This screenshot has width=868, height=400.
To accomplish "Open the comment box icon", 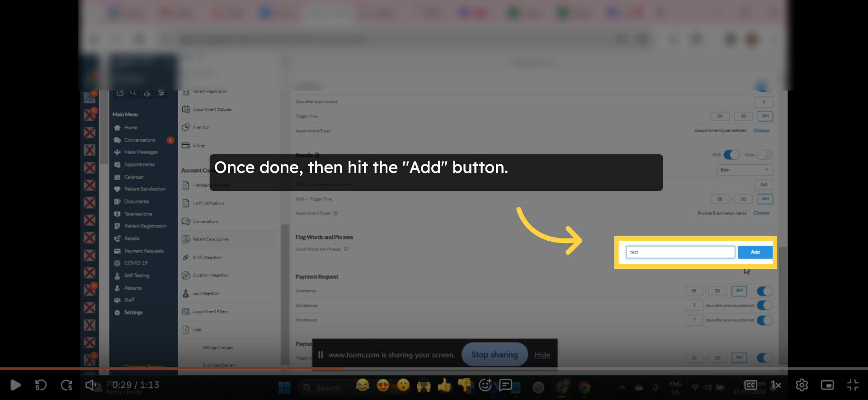I will [505, 385].
